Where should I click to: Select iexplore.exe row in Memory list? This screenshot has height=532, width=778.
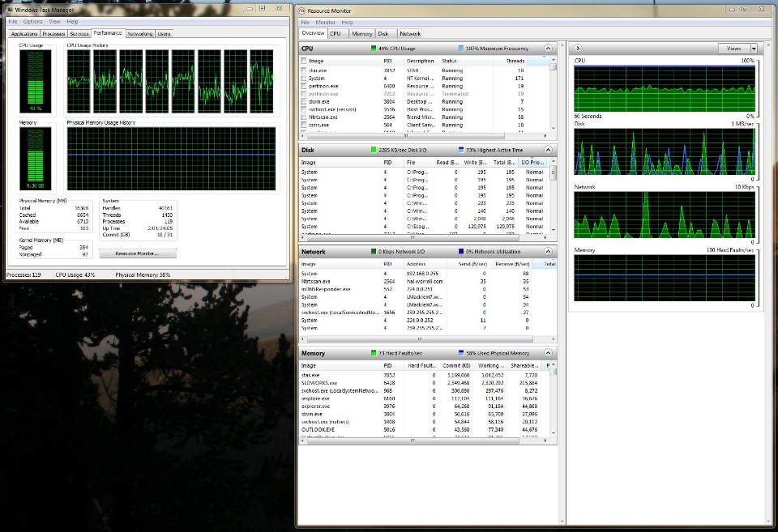point(423,398)
